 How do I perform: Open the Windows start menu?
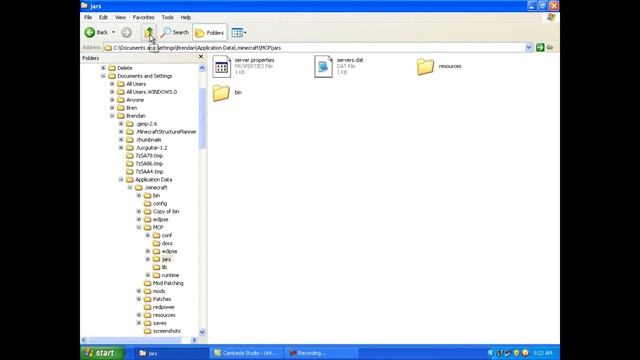pos(102,353)
